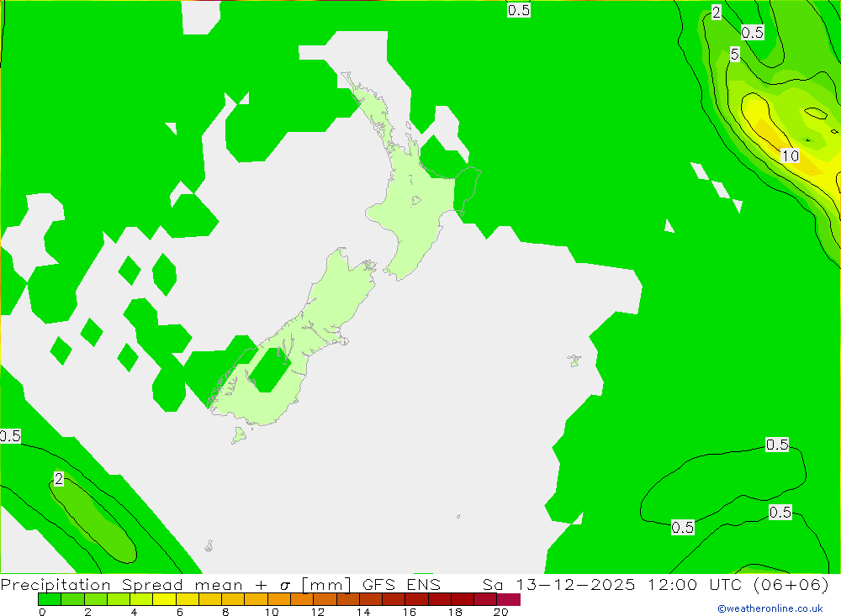The width and height of the screenshot is (841, 616).
Task: Click the 14–15 mm brown-red legend swatch
Action: point(371,599)
